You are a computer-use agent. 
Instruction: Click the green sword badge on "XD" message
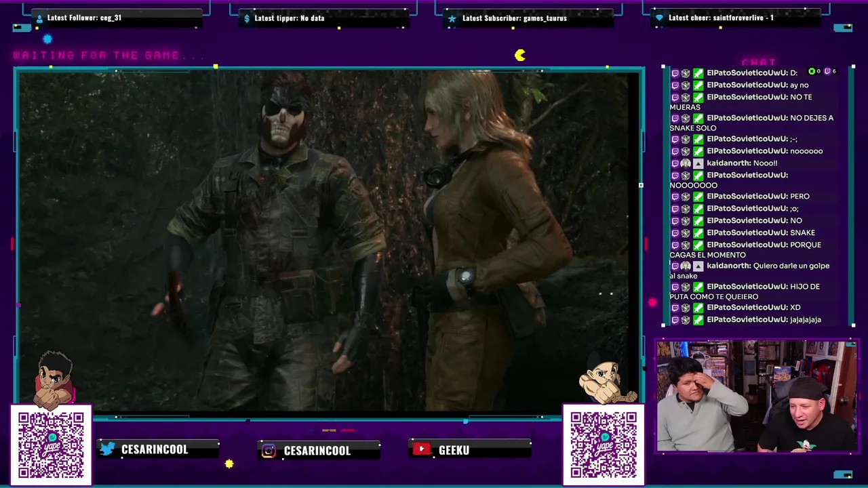(x=698, y=308)
